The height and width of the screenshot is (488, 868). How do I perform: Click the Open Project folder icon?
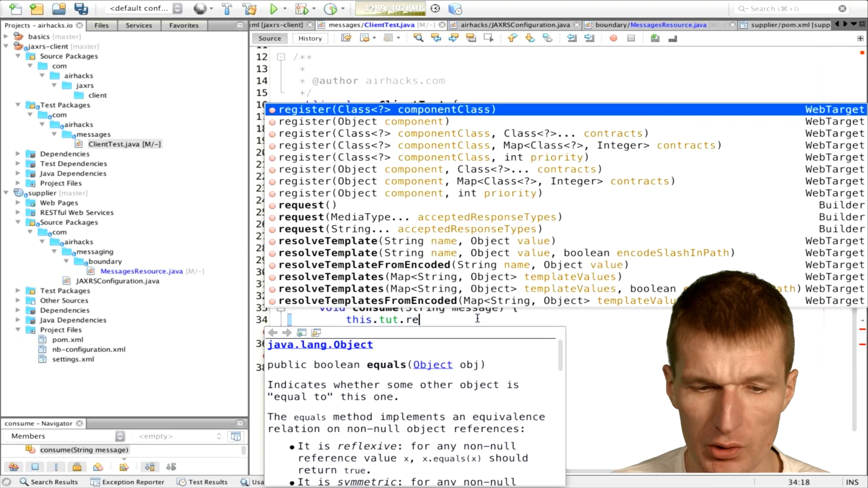point(58,9)
